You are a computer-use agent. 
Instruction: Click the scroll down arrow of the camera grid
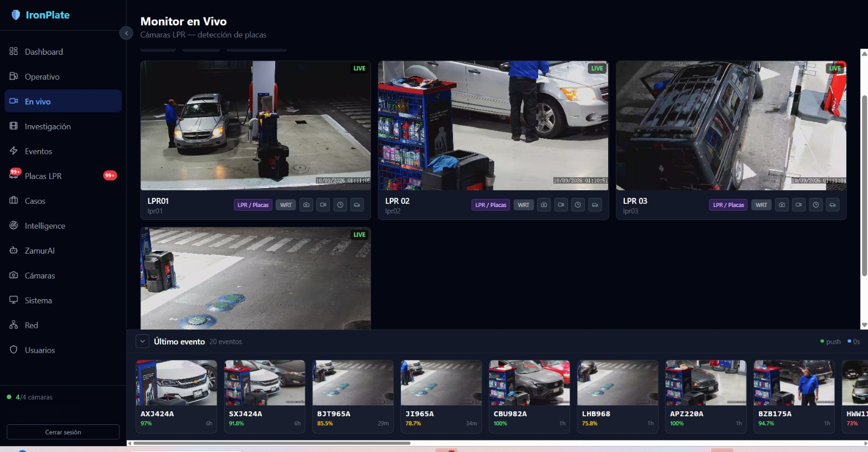pyautogui.click(x=864, y=325)
